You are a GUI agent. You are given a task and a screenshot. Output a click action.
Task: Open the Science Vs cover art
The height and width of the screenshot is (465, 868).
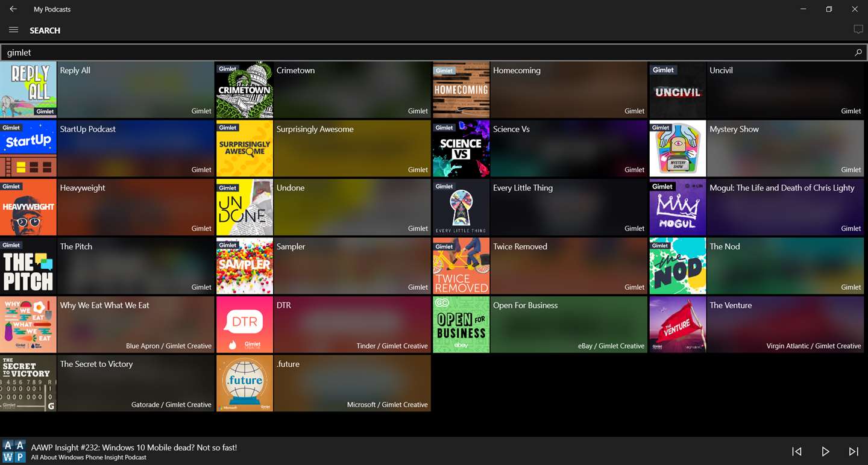click(x=461, y=148)
